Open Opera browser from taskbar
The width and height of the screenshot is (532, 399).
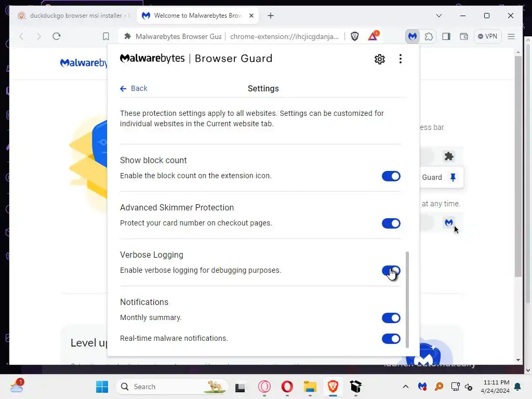point(287,387)
